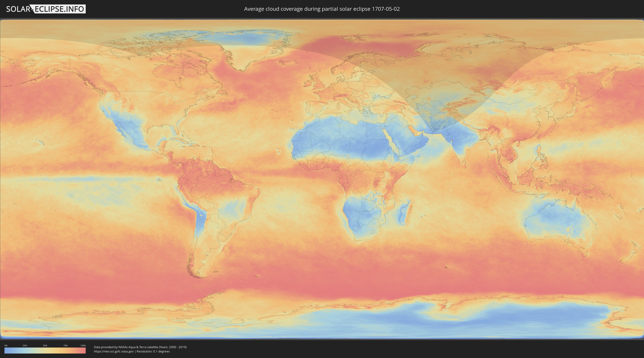Click the cloud coverage color gradient legend
This screenshot has width=644, height=358.
tap(45, 350)
